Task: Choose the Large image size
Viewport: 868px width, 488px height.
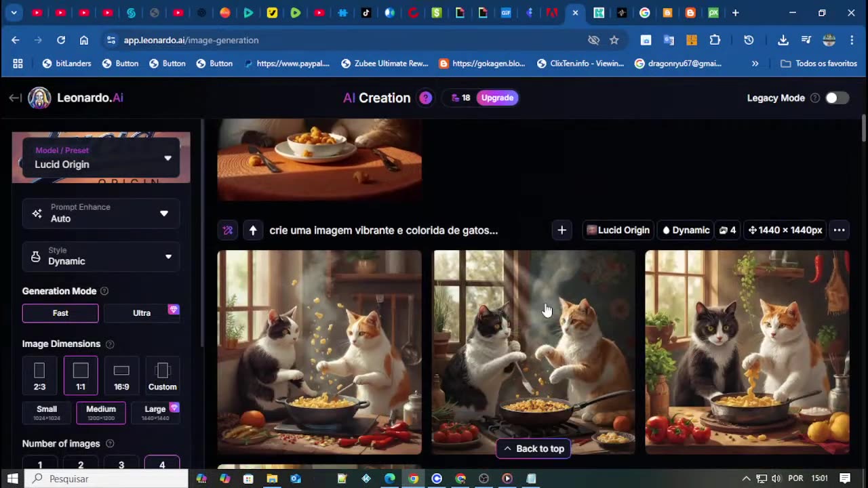Action: [155, 412]
